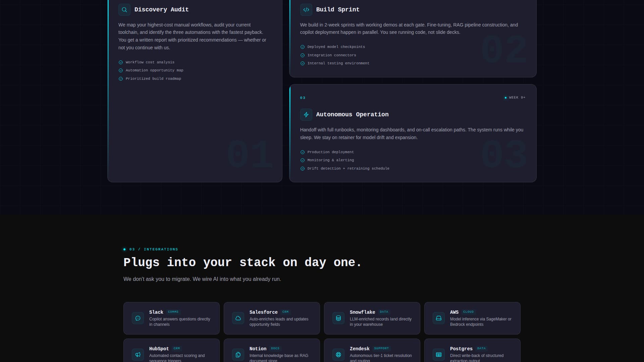Click check icon beside Integration connectors

(x=303, y=55)
